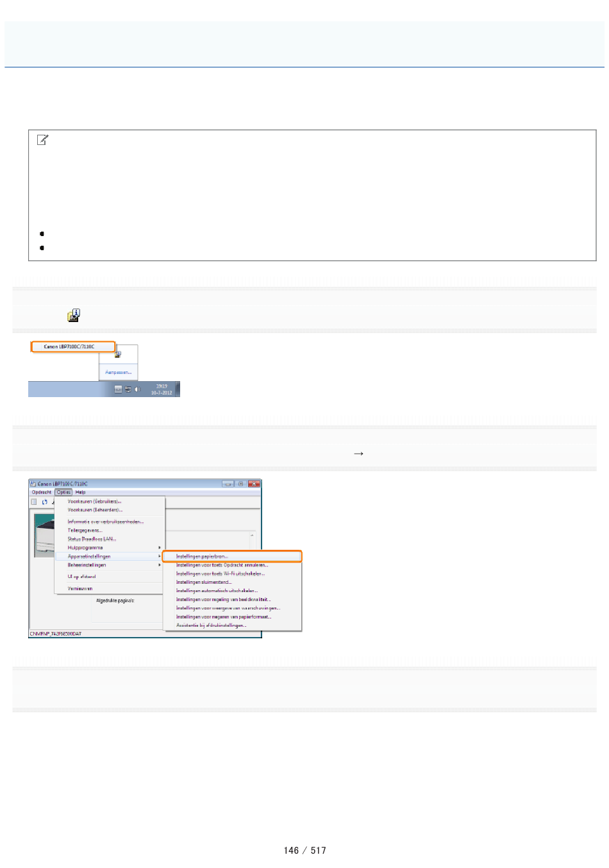Viewport: 609px width, 868px height.
Task: Choose Voorkeuren (Beheerders)...
Action: [110, 510]
